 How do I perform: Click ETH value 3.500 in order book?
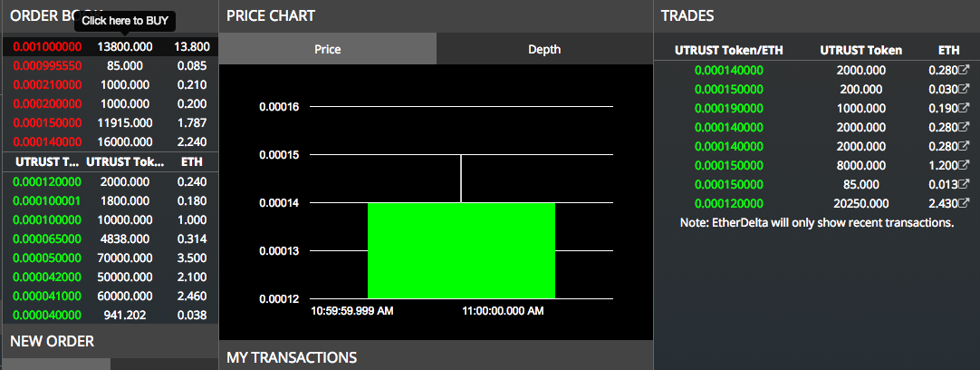[x=192, y=258]
